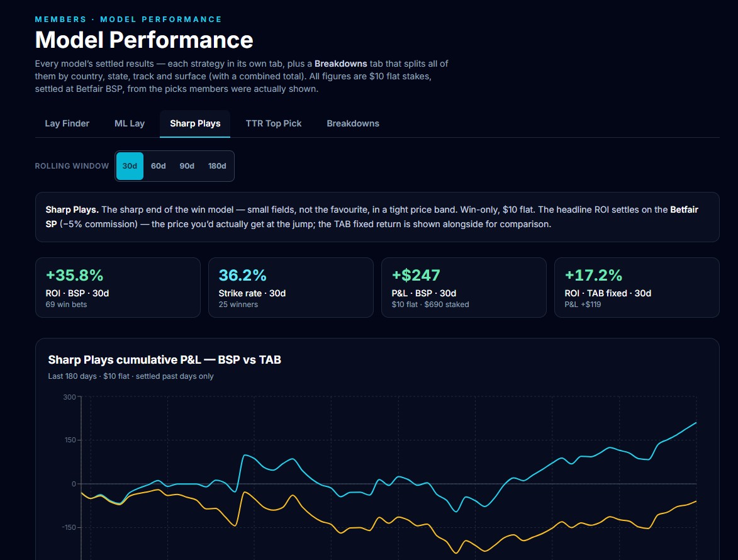738x560 pixels.
Task: Click the 'ROI · TAB fixed · 30d' label
Action: pyautogui.click(x=608, y=293)
